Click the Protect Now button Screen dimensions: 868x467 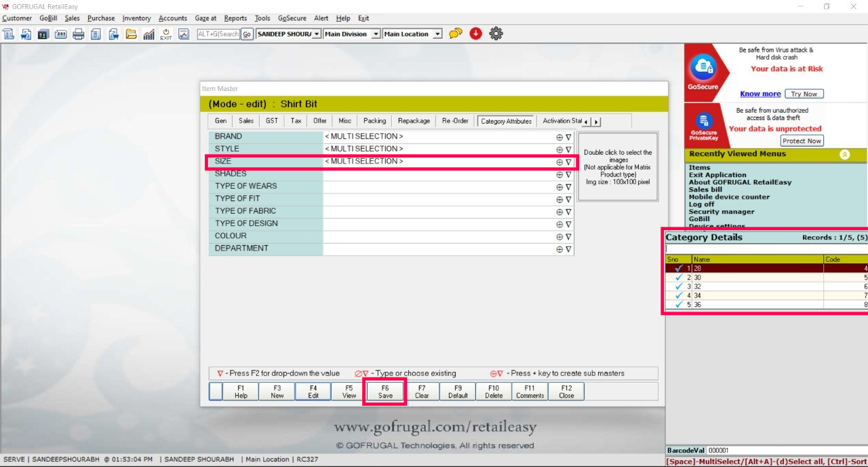[x=802, y=141]
